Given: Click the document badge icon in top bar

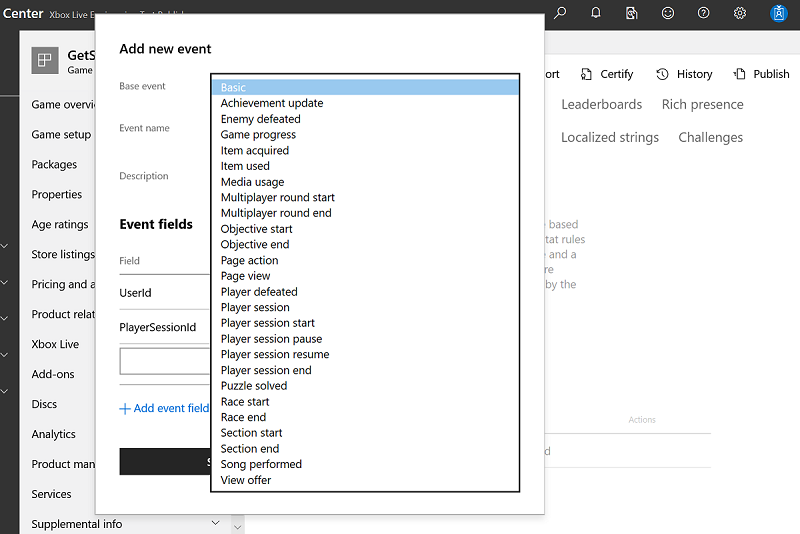Looking at the screenshot, I should (632, 13).
